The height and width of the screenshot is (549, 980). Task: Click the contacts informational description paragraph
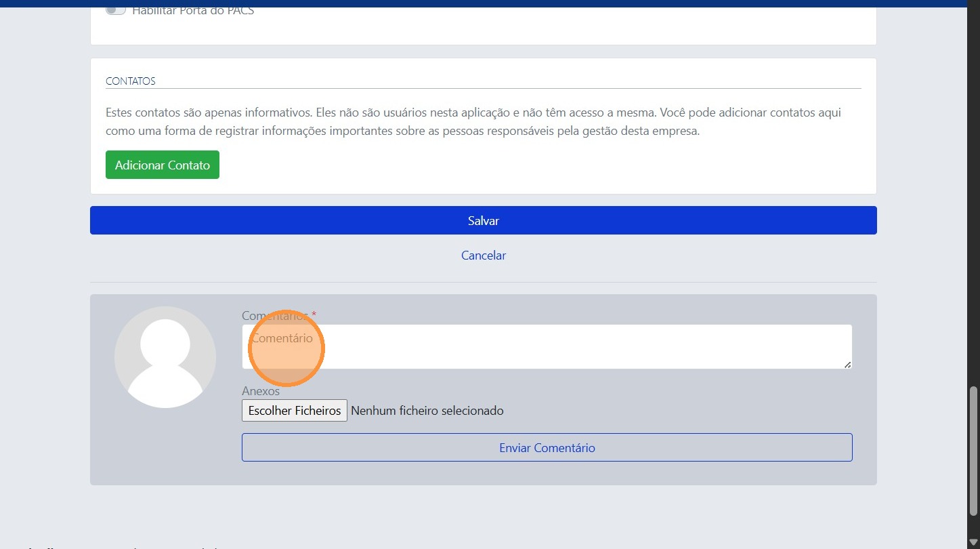pos(473,122)
